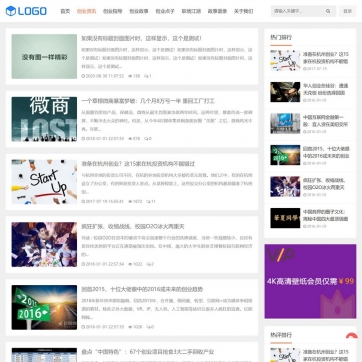This screenshot has width=362, height=362.
Task: Click the 热评排行 sidebar heading
Action: (x=281, y=335)
